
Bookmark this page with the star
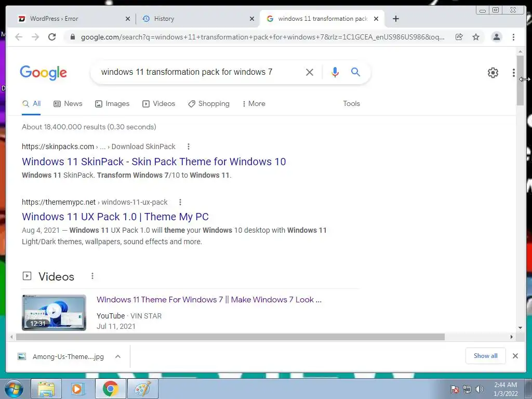click(476, 37)
